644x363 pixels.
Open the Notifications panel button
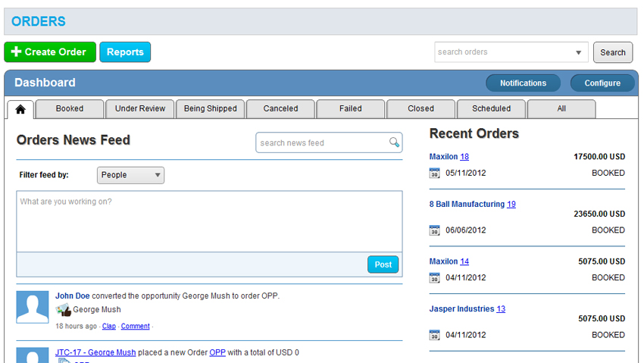(x=523, y=83)
